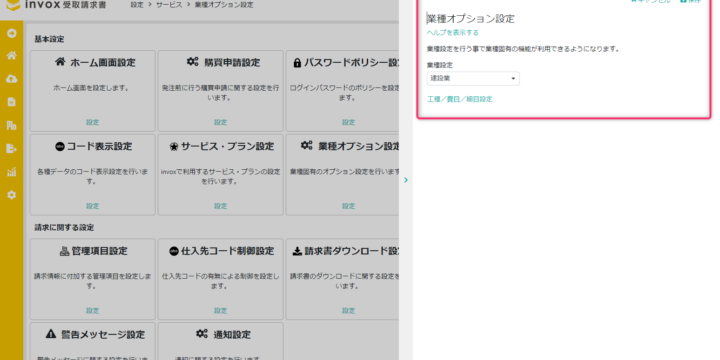Click 設定 link under コード表示設定

pyautogui.click(x=93, y=206)
